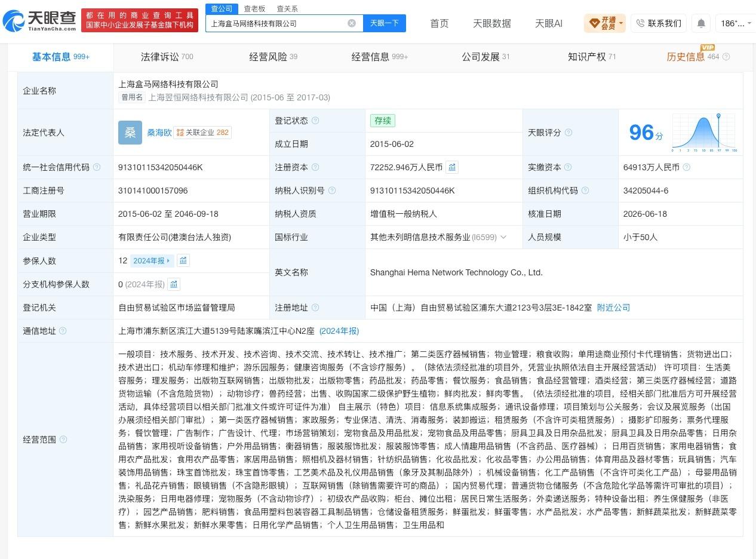756x559 pixels.
Task: Select credit code 91310115342050446K under 统一社会信用代码
Action: click(x=161, y=167)
